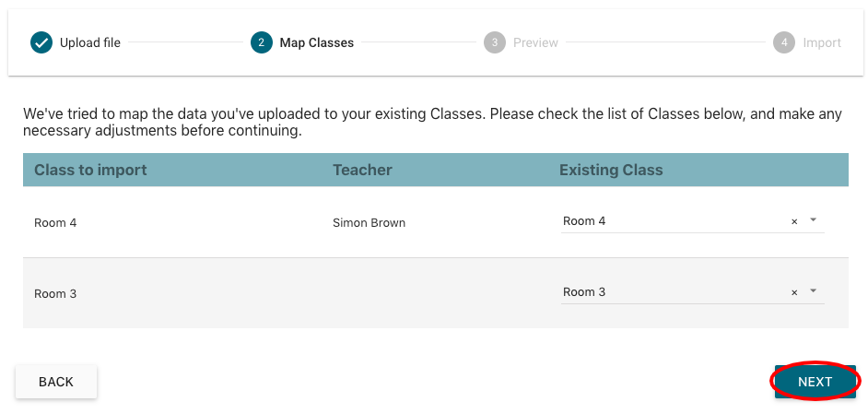Clear the Room 4 existing class selection
Screen dimensions: 868x414
[x=794, y=221]
